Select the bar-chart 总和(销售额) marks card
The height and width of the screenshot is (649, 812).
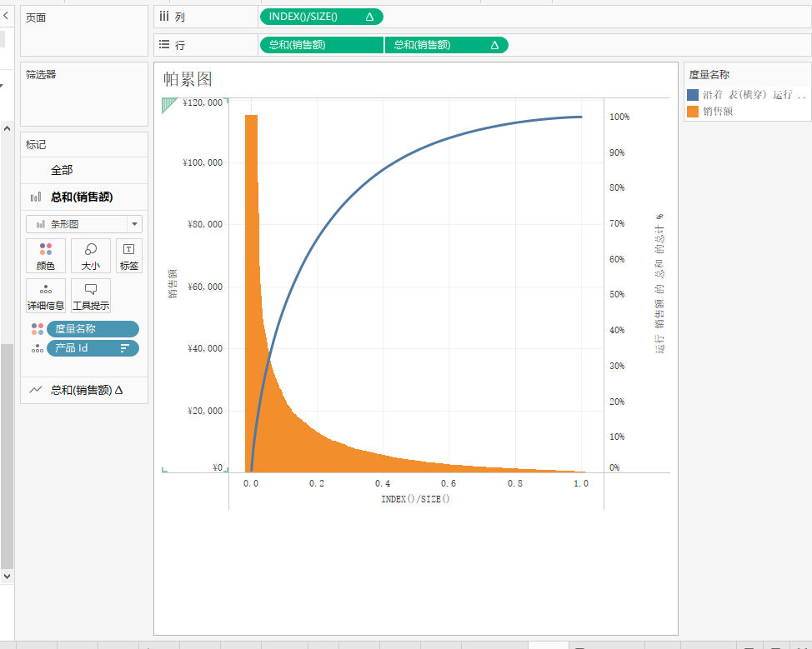(84, 197)
